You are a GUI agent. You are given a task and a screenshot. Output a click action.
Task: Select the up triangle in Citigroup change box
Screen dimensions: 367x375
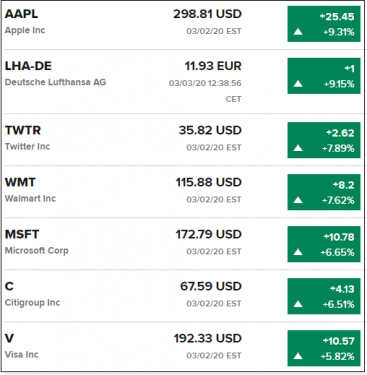pos(298,304)
